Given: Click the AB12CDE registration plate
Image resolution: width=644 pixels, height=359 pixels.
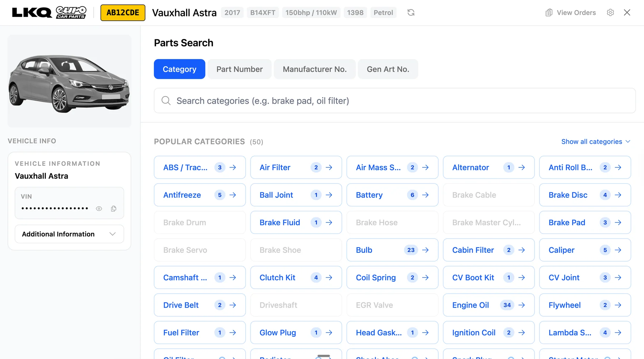Looking at the screenshot, I should point(123,12).
